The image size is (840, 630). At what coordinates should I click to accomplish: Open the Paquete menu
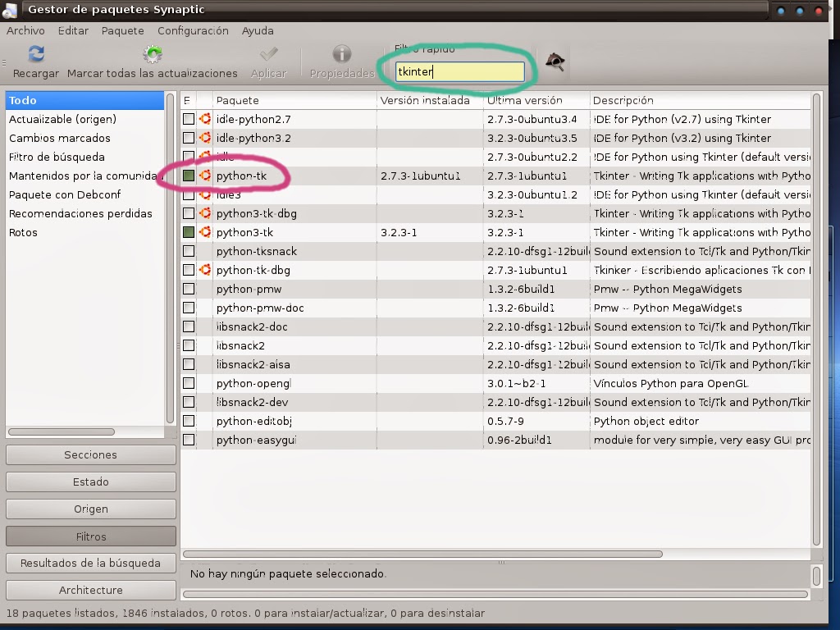tap(121, 30)
